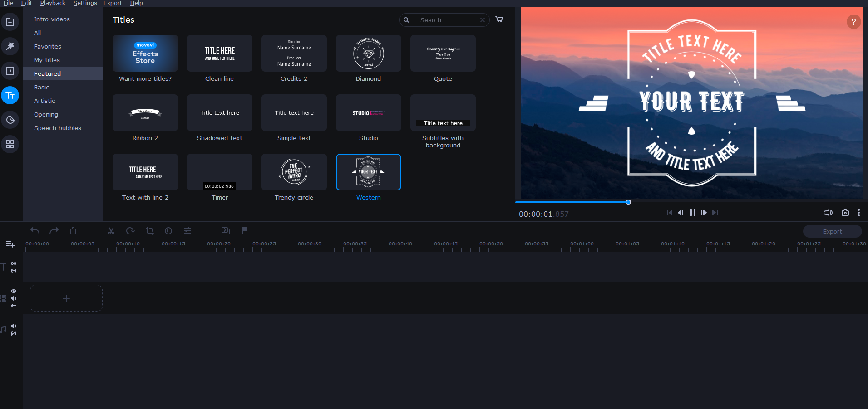Select the Western title preset
This screenshot has height=409, width=868.
[368, 172]
